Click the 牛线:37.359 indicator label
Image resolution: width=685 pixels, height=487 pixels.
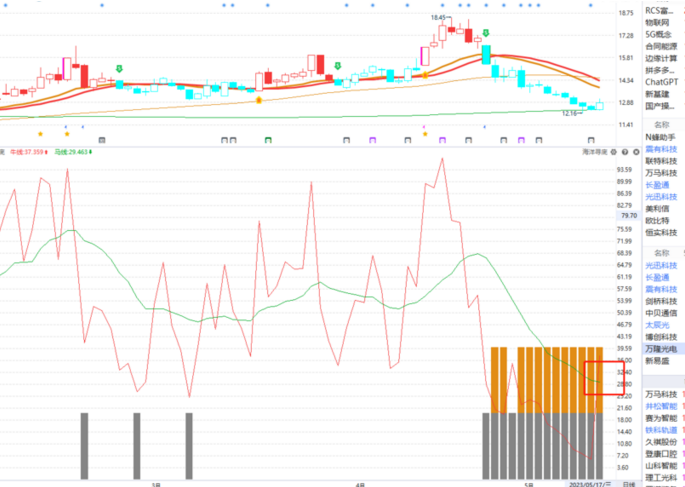pos(29,152)
